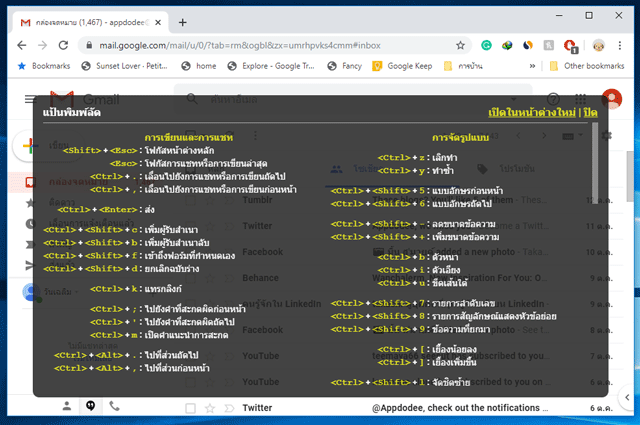Screen dimensions: 640x425
Task: Open the Google Keep bookmark
Action: (x=402, y=66)
